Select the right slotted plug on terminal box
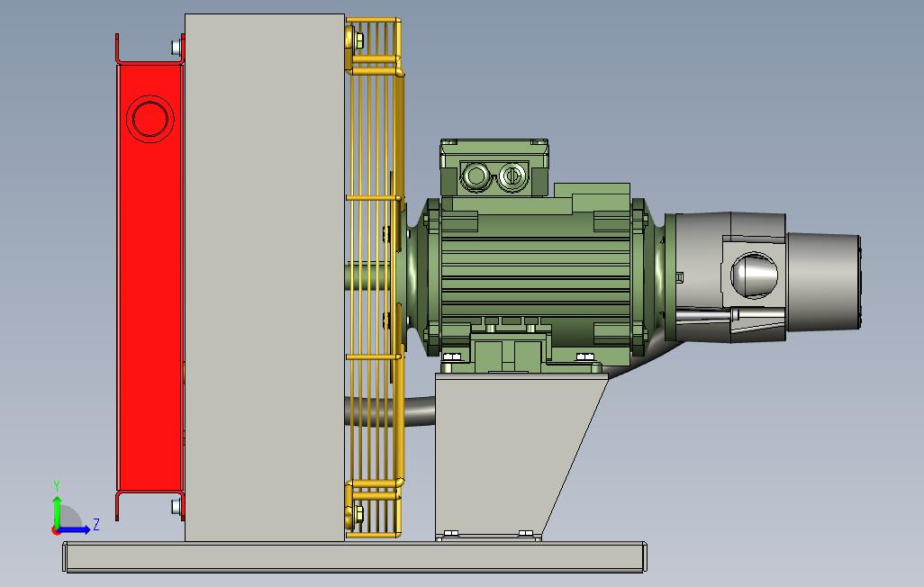The width and height of the screenshot is (924, 587). point(511,175)
